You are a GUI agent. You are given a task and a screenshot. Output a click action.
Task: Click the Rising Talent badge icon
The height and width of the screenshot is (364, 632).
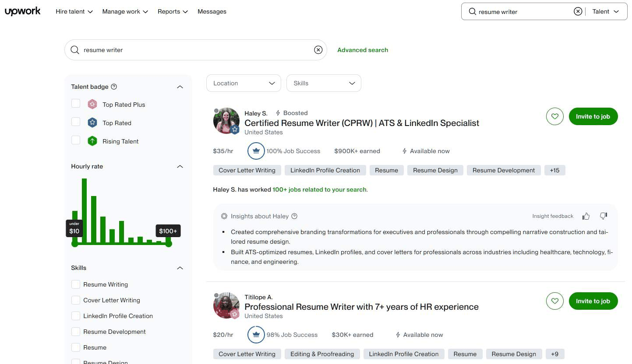[92, 141]
